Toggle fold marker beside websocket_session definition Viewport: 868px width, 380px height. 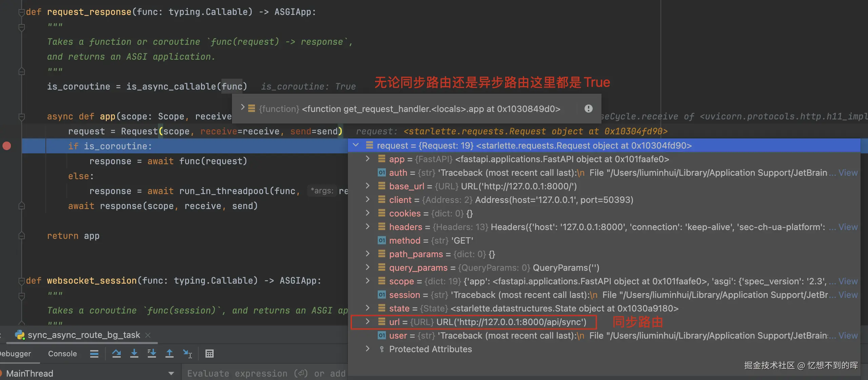pyautogui.click(x=21, y=281)
